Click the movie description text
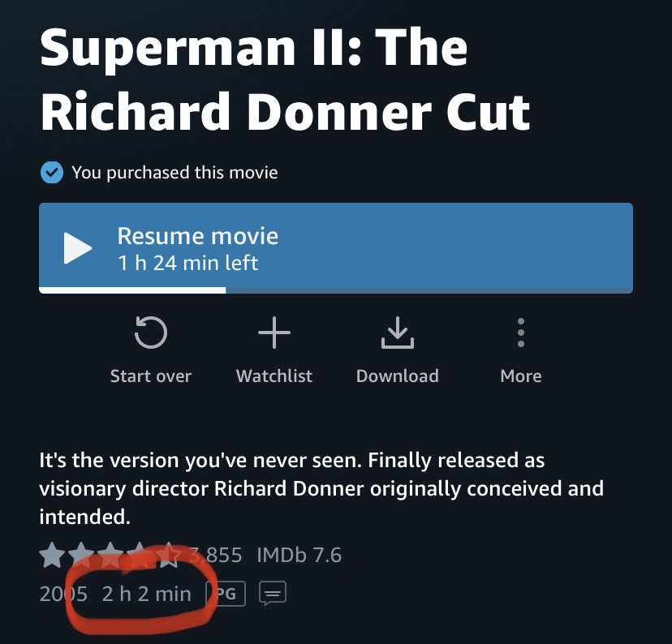 coord(321,488)
